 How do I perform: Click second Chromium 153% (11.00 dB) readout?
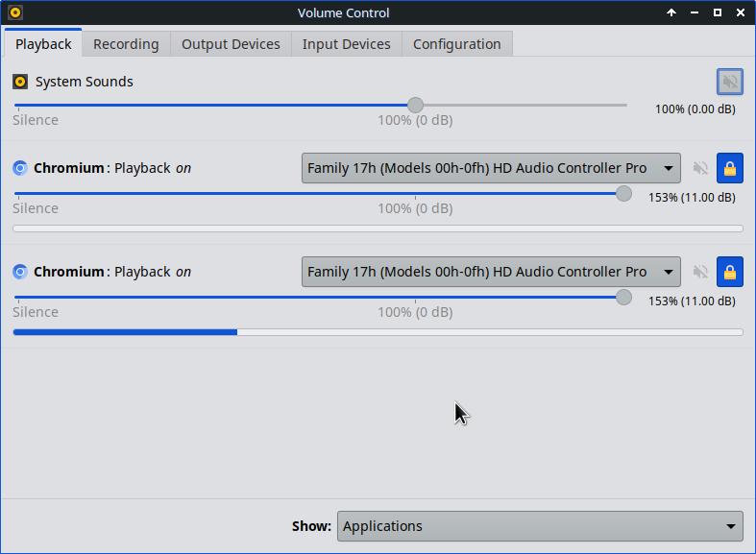point(692,301)
